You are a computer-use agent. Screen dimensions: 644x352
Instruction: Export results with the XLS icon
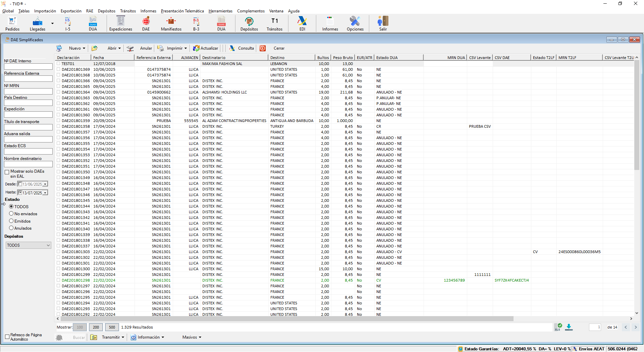pyautogui.click(x=558, y=327)
